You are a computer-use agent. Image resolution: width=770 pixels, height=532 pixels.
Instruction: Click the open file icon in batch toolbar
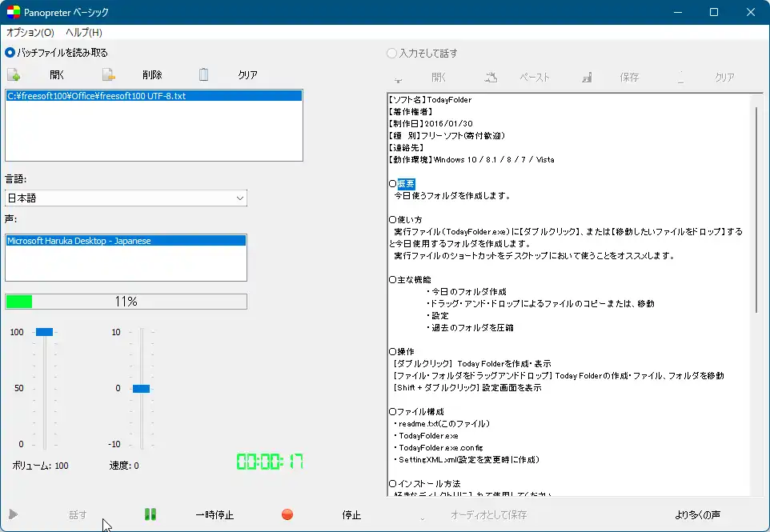pos(14,75)
